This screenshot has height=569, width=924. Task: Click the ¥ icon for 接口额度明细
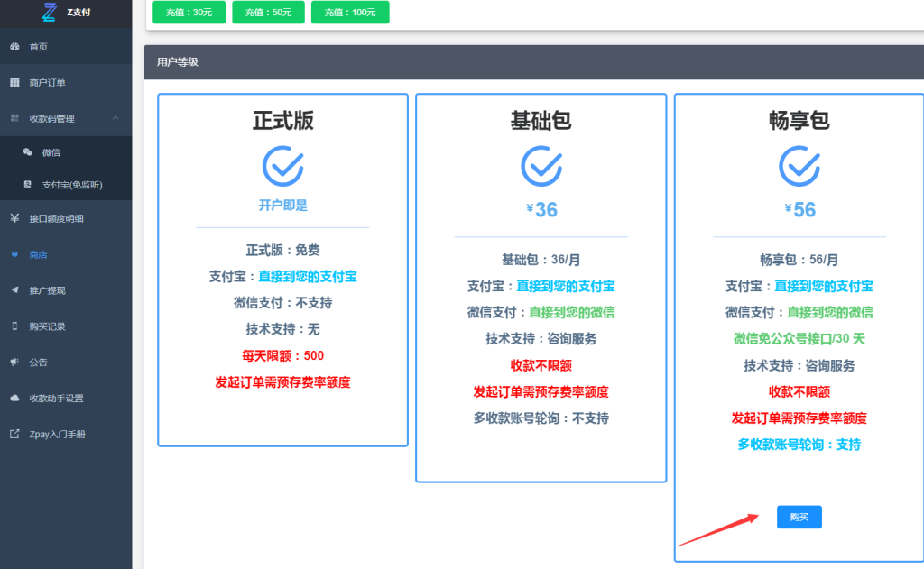13,217
